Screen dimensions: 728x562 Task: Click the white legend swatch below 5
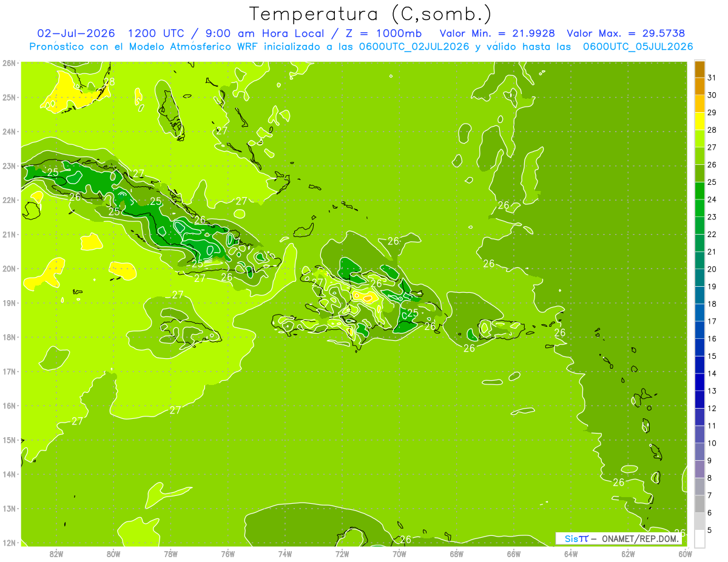699,538
